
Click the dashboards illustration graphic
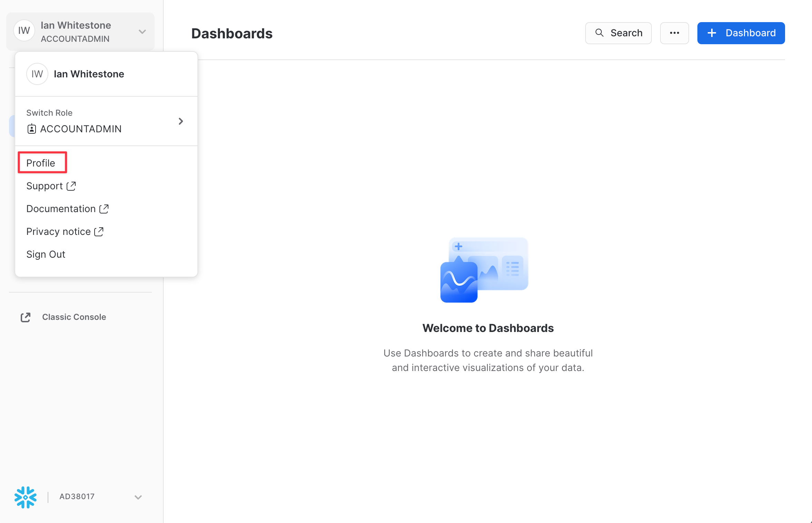484,270
